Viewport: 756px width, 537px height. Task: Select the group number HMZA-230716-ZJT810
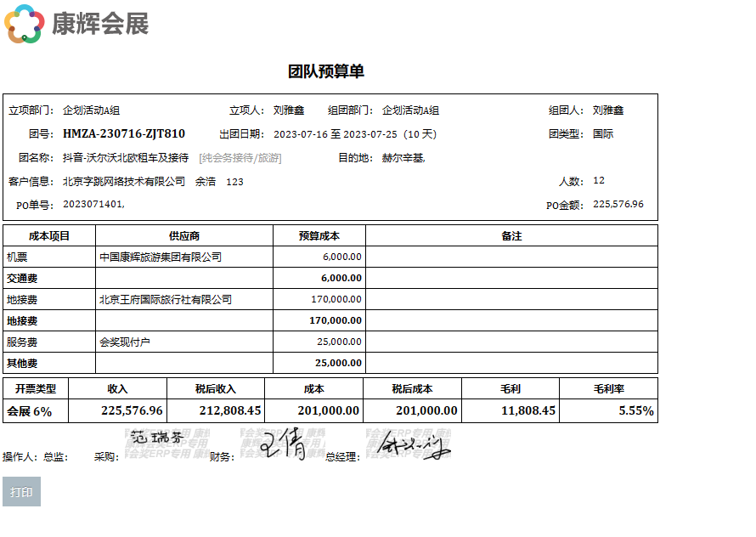tap(124, 133)
